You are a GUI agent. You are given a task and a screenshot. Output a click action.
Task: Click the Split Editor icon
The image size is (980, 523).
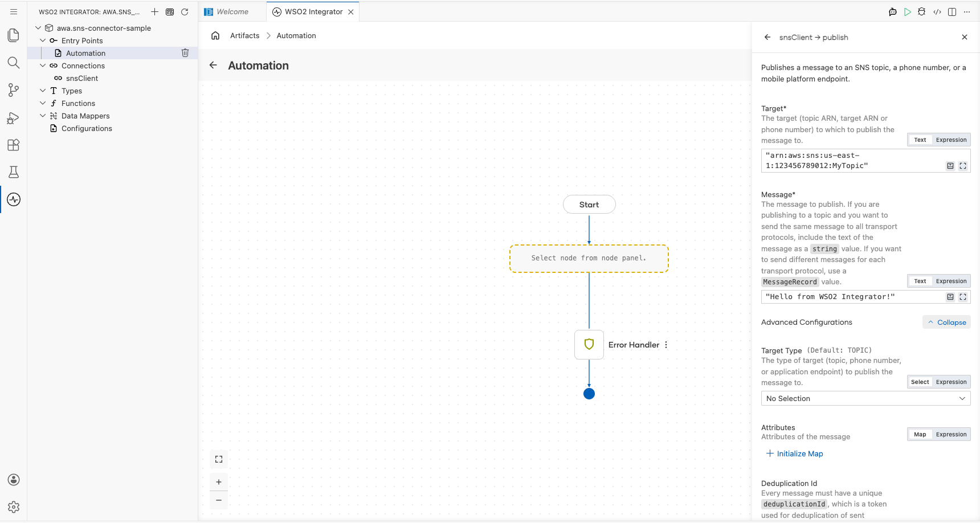(952, 11)
